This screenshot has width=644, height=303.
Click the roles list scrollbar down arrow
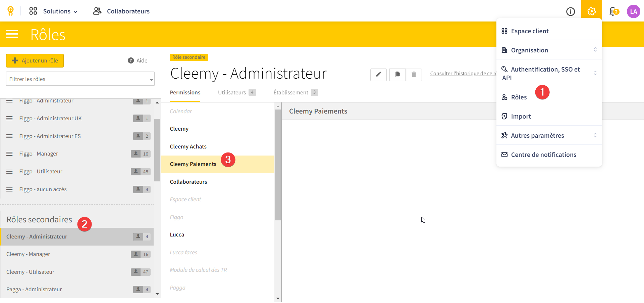tap(157, 294)
